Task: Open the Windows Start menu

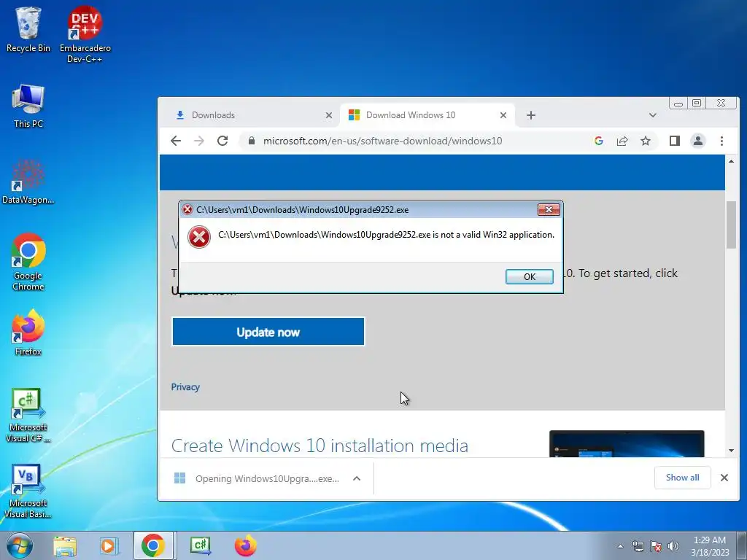Action: point(19,545)
